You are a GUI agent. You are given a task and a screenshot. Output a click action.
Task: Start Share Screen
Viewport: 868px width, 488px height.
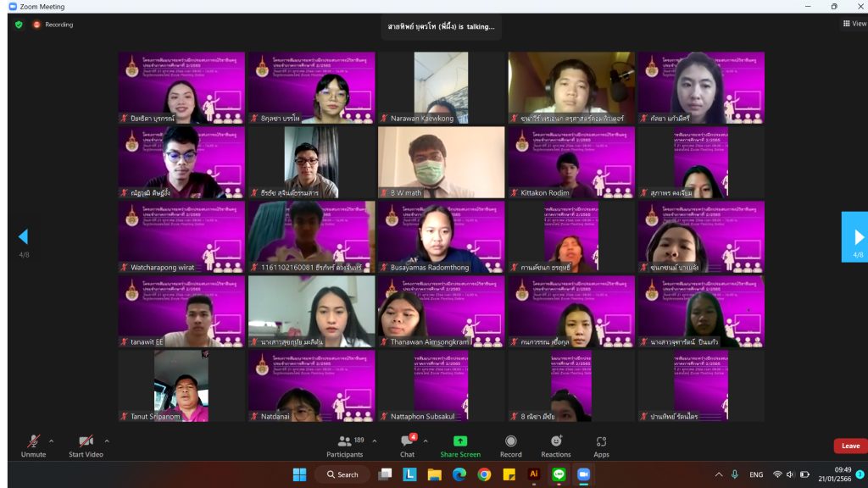[x=460, y=446]
